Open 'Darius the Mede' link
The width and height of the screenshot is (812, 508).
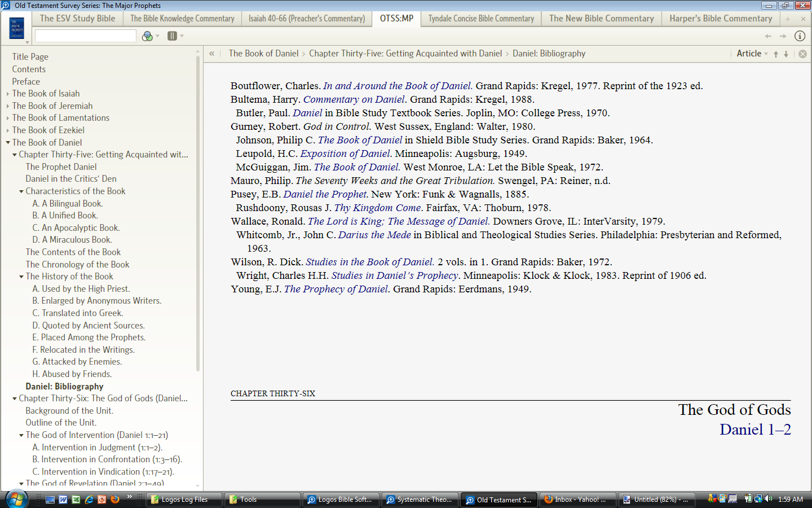tap(374, 235)
